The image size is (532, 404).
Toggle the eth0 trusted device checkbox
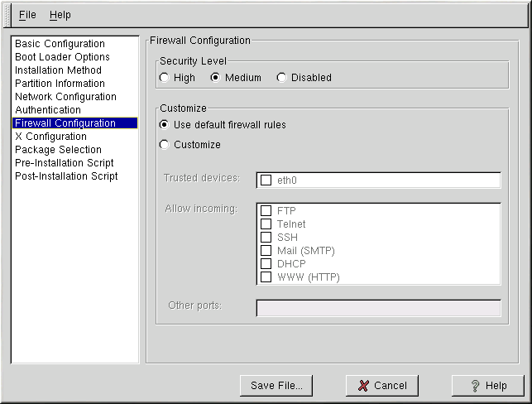[x=266, y=180]
